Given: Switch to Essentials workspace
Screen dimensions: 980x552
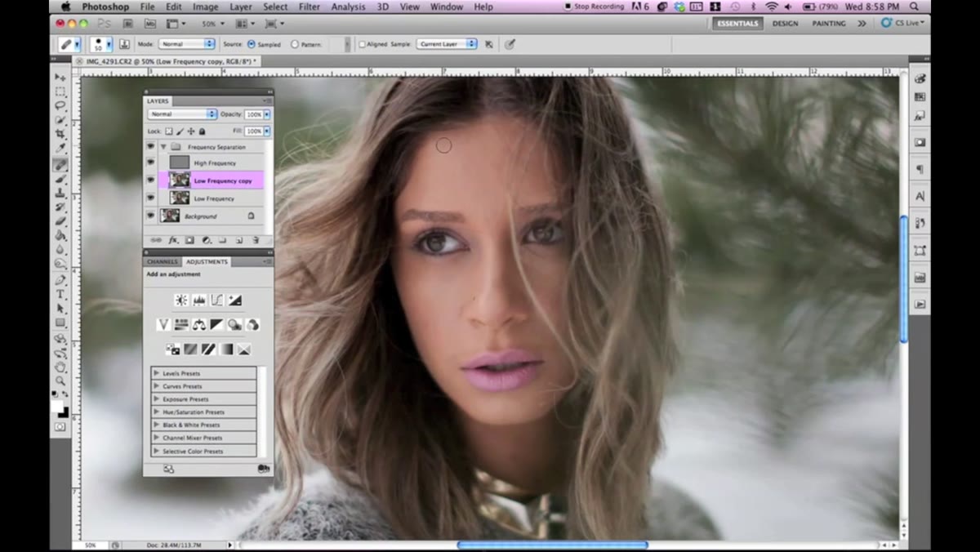Looking at the screenshot, I should pyautogui.click(x=737, y=24).
